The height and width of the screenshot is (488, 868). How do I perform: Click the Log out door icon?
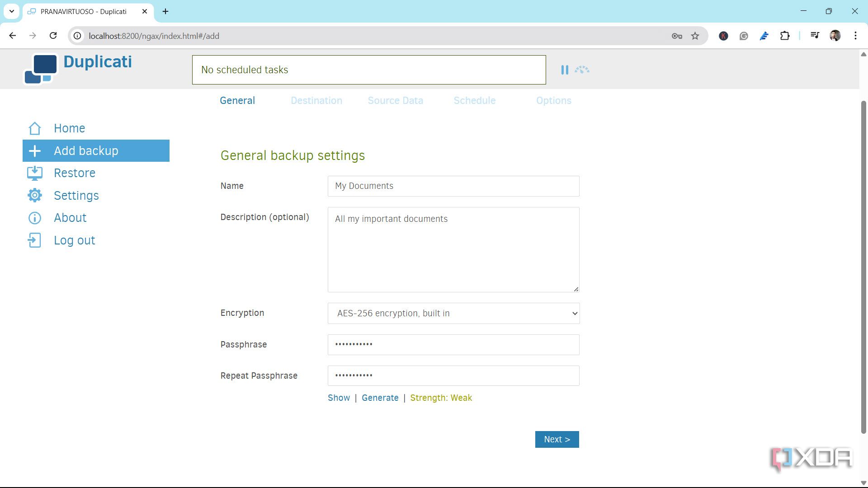[35, 240]
